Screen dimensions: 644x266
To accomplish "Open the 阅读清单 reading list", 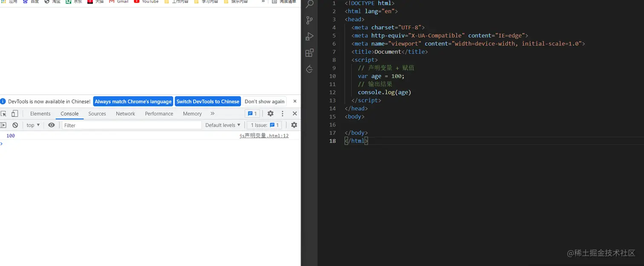I will click(284, 2).
